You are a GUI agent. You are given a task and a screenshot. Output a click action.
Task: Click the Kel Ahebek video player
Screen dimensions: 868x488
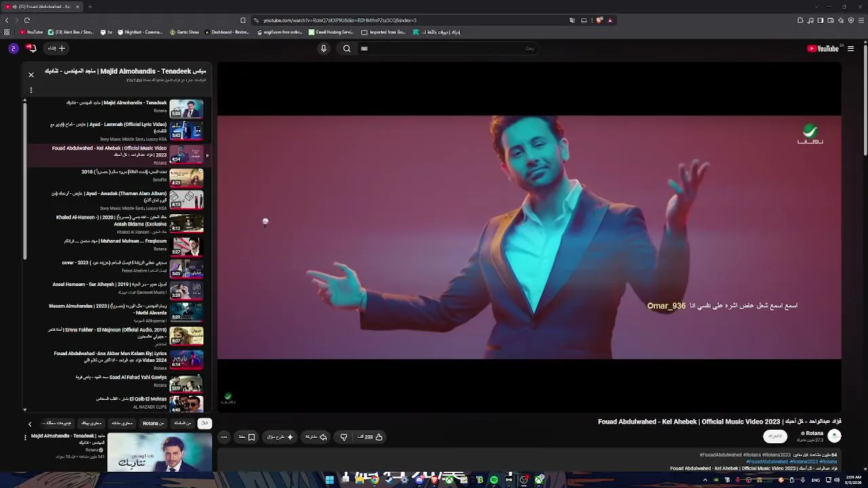pyautogui.click(x=529, y=237)
